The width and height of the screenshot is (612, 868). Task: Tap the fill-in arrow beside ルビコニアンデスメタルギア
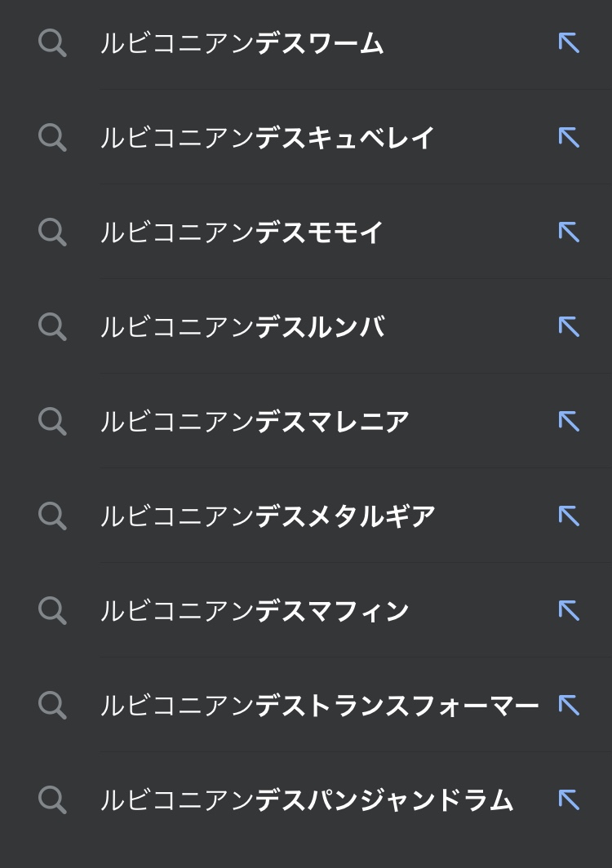(x=569, y=516)
